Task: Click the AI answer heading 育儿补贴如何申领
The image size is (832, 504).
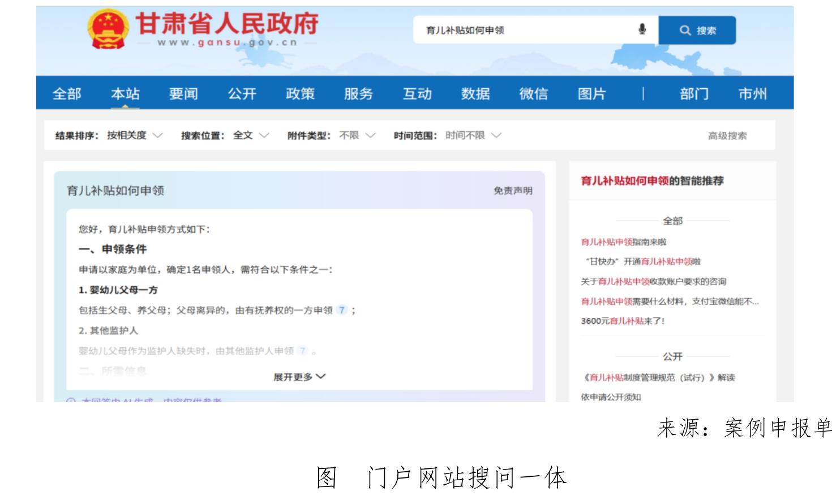Action: (x=115, y=191)
